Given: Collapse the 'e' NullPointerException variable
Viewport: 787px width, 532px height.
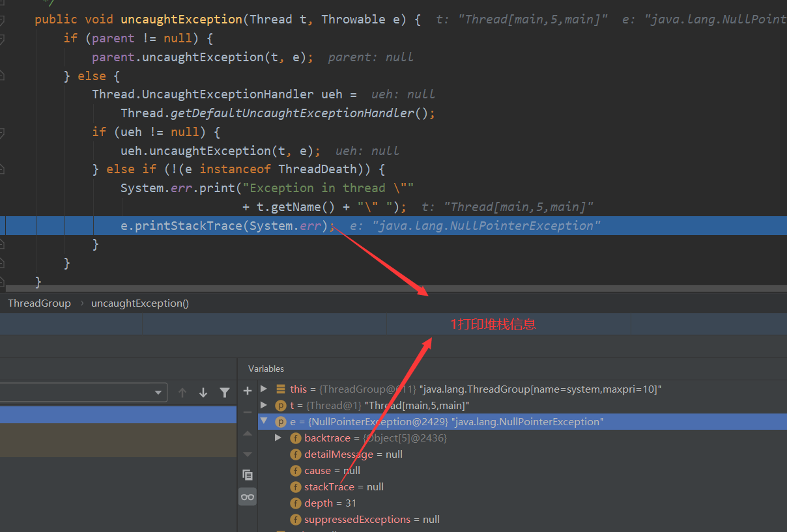Looking at the screenshot, I should tap(264, 421).
